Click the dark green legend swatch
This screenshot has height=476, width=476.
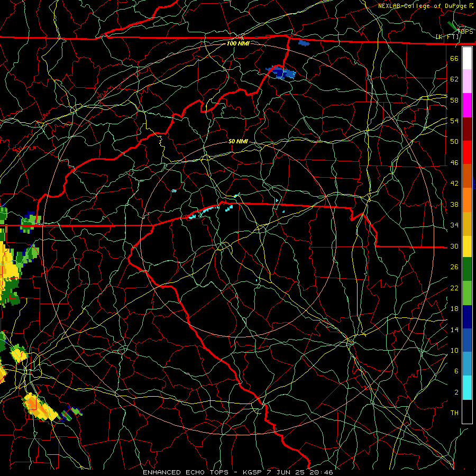(x=467, y=269)
